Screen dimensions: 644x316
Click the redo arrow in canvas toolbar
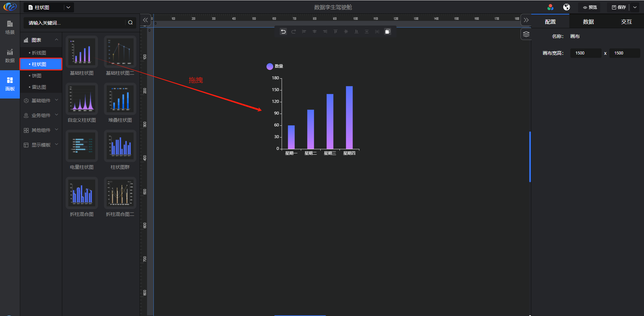tap(294, 32)
